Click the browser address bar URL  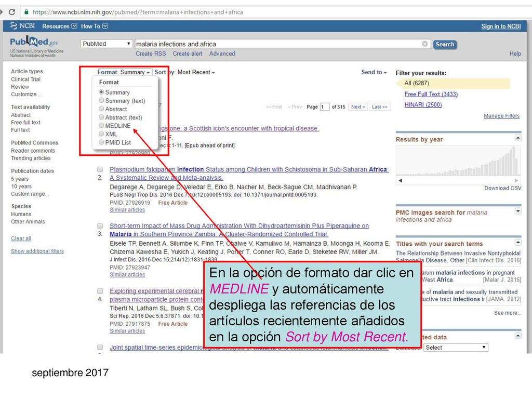pos(137,12)
